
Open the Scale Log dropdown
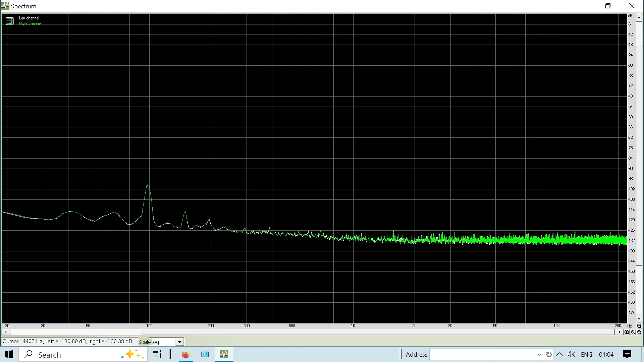(179, 342)
